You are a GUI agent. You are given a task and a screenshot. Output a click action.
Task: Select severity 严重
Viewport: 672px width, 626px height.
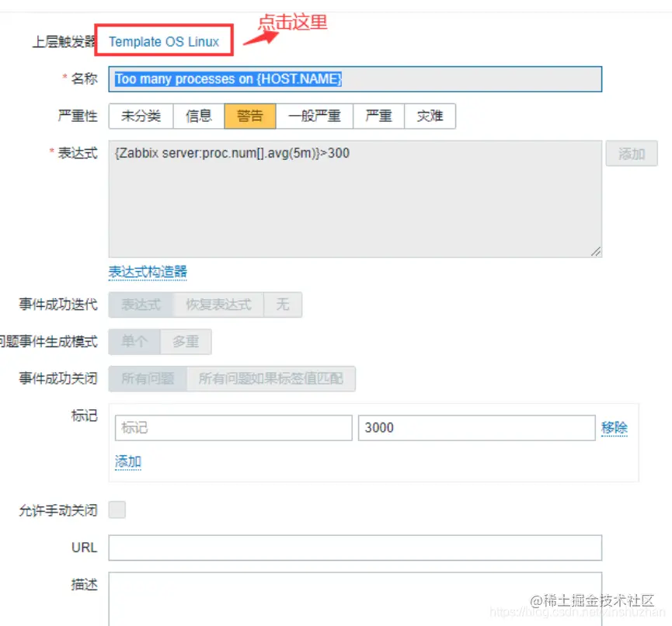(378, 116)
